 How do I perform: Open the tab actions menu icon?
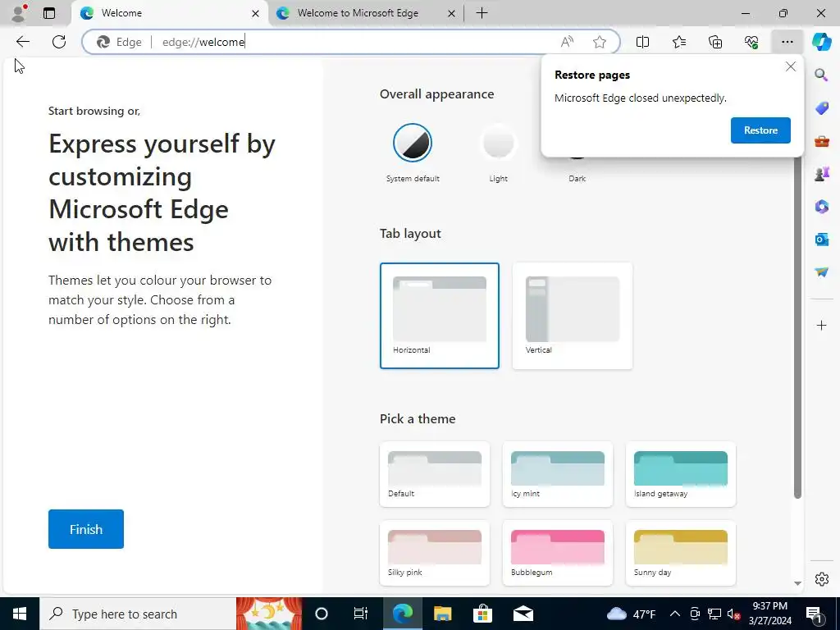pos(49,13)
